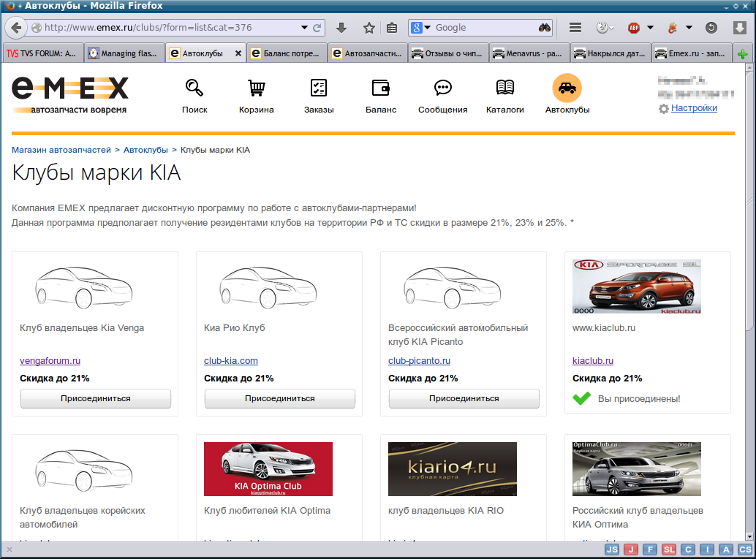Open the Firefox hamburger menu
Screen dimensions: 756x559
(x=575, y=28)
